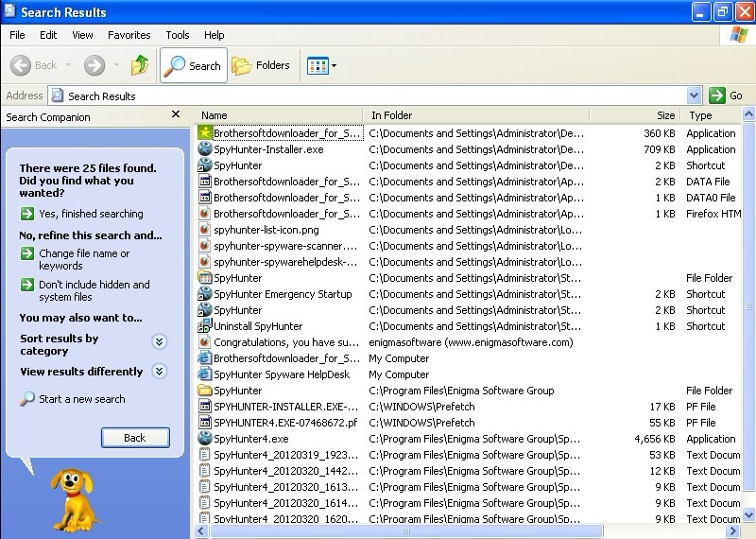Screen dimensions: 756x539
Task: Select the SpyHunter4_20120320_1614 text document icon
Action: point(205,503)
